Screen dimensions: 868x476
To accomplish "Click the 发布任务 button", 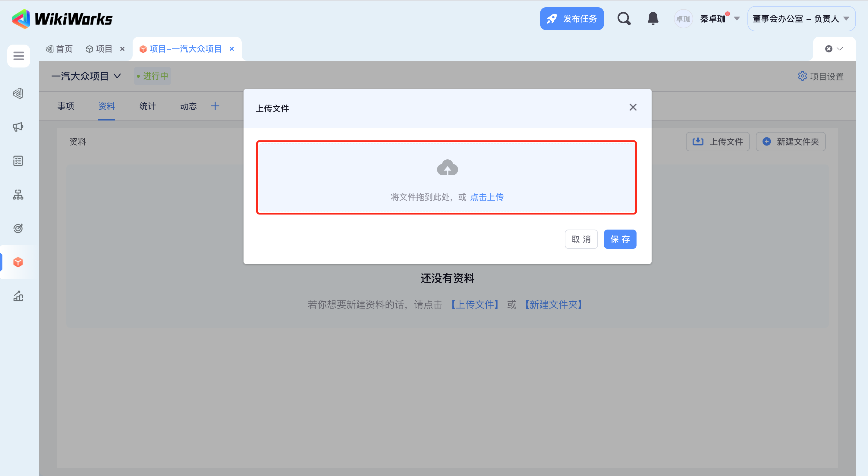I will (571, 19).
